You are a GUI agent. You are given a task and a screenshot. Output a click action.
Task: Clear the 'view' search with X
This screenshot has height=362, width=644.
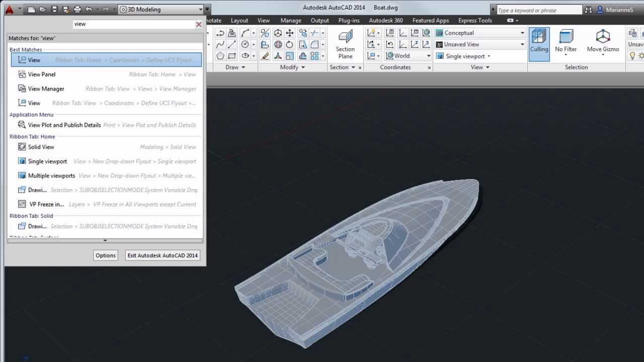click(x=199, y=24)
